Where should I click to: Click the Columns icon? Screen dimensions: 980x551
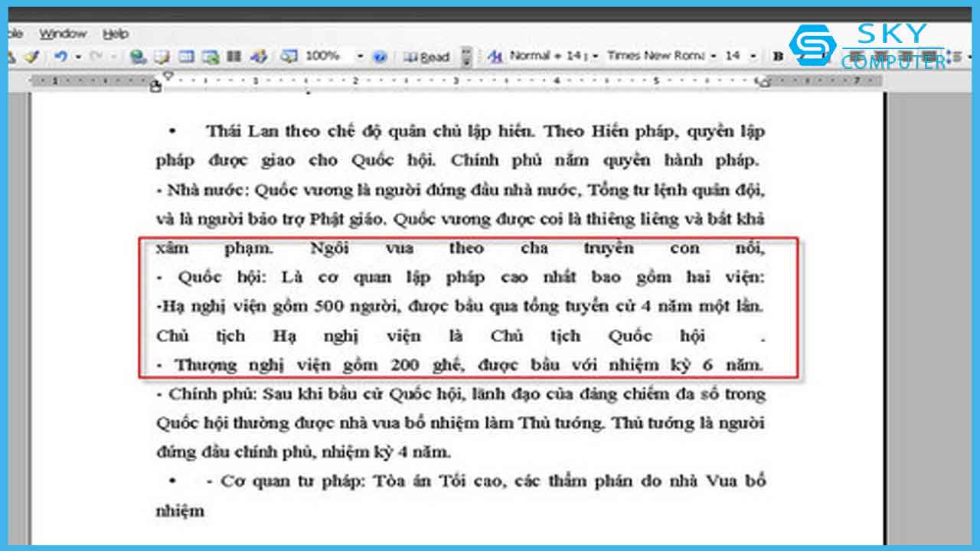point(234,57)
